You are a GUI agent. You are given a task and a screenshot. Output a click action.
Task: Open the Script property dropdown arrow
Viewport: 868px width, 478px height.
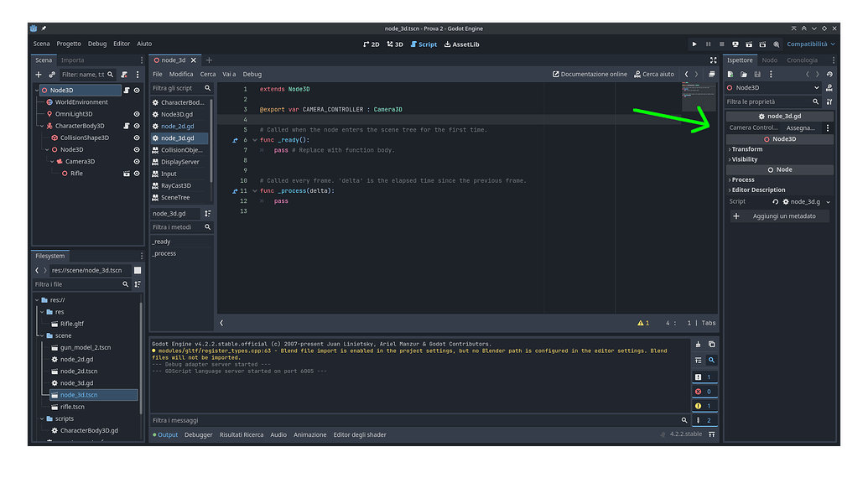point(828,202)
